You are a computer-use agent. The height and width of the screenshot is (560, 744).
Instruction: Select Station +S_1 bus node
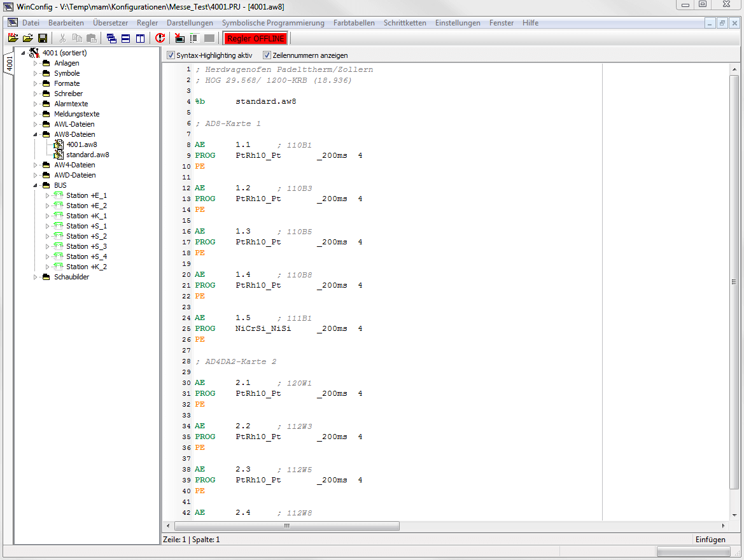tap(87, 226)
